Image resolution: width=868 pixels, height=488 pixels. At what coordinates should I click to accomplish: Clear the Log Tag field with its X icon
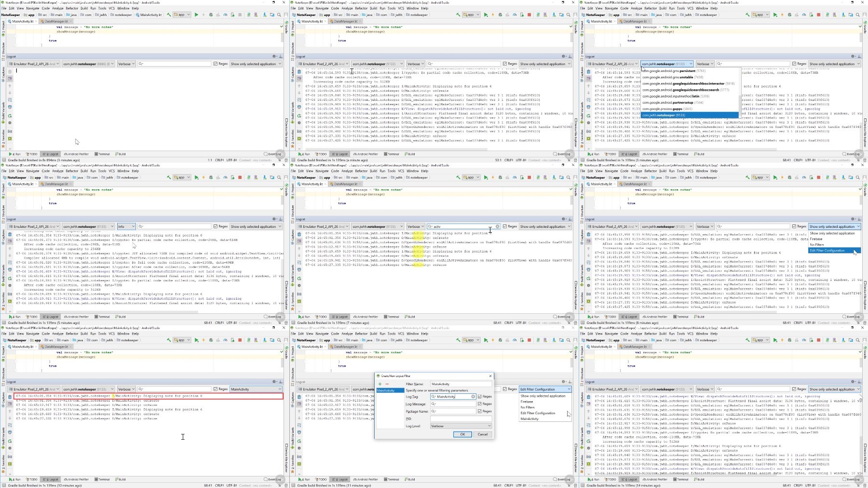(x=473, y=397)
